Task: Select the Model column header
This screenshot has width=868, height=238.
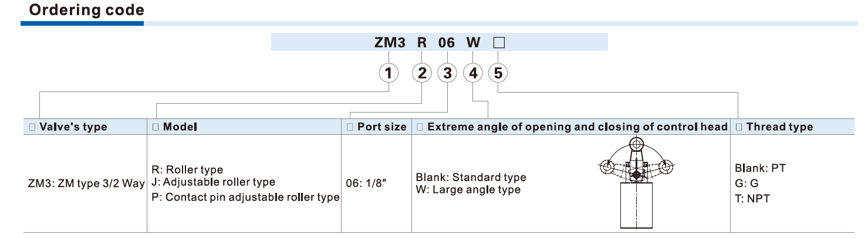Action: point(177,127)
